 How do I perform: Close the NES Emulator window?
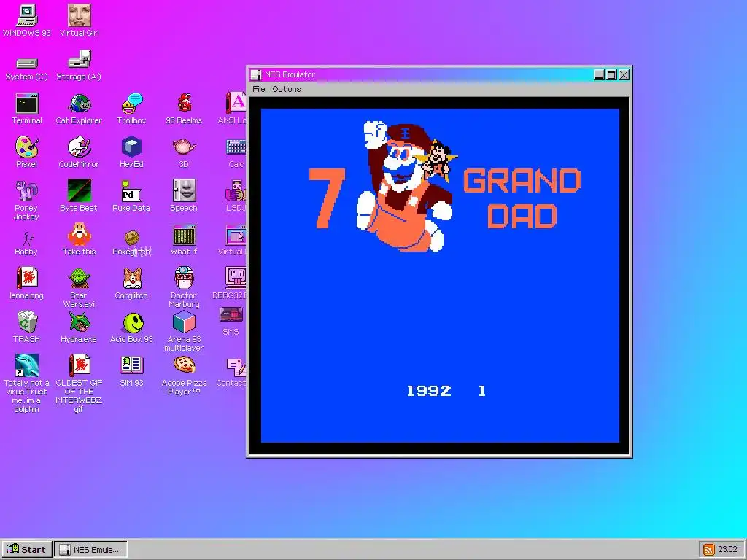[x=624, y=75]
